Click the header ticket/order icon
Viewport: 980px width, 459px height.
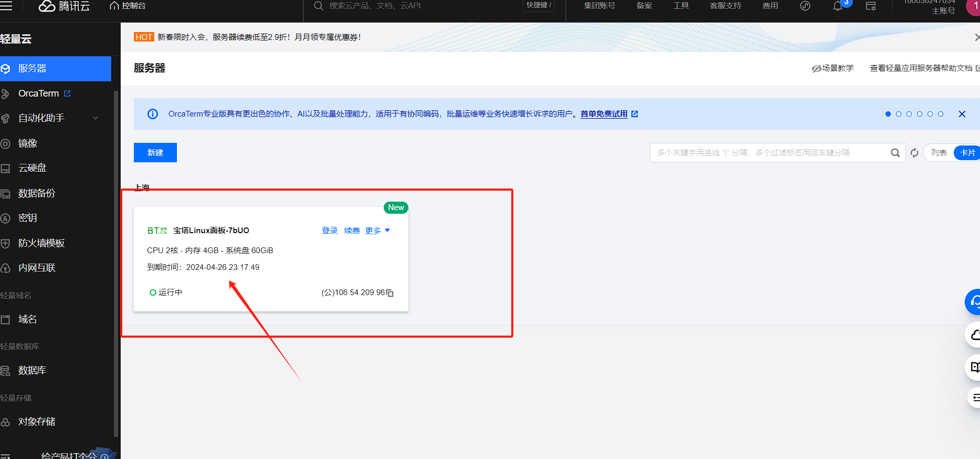click(871, 6)
